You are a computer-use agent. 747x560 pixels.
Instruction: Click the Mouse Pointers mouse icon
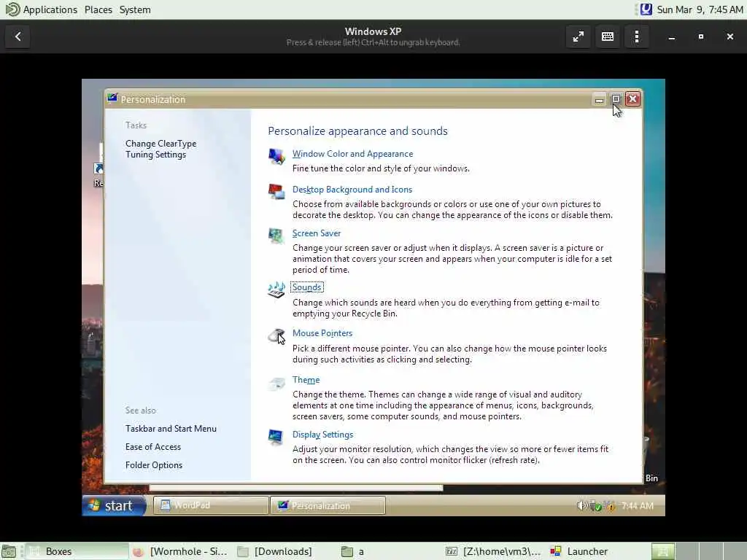point(276,335)
